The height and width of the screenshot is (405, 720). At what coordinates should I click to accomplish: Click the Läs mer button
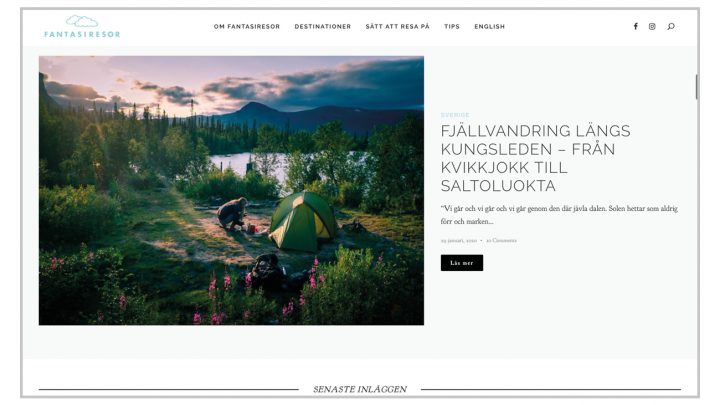(462, 263)
